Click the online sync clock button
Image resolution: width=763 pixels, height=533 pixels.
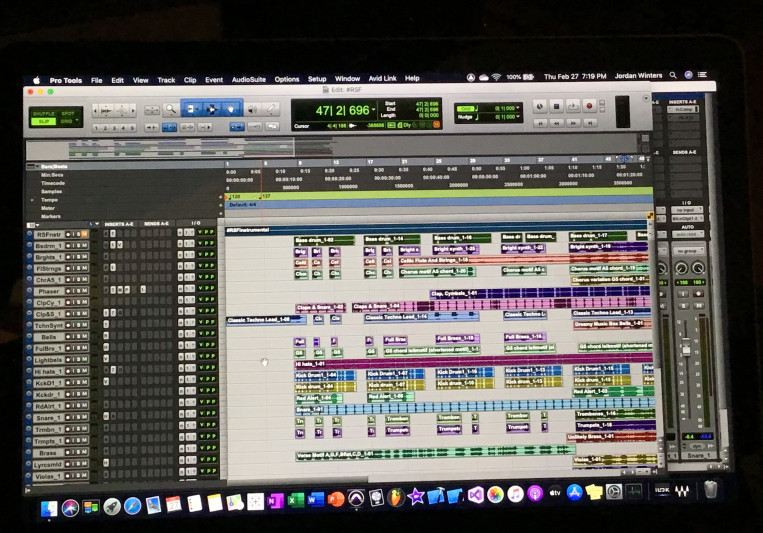pyautogui.click(x=540, y=106)
